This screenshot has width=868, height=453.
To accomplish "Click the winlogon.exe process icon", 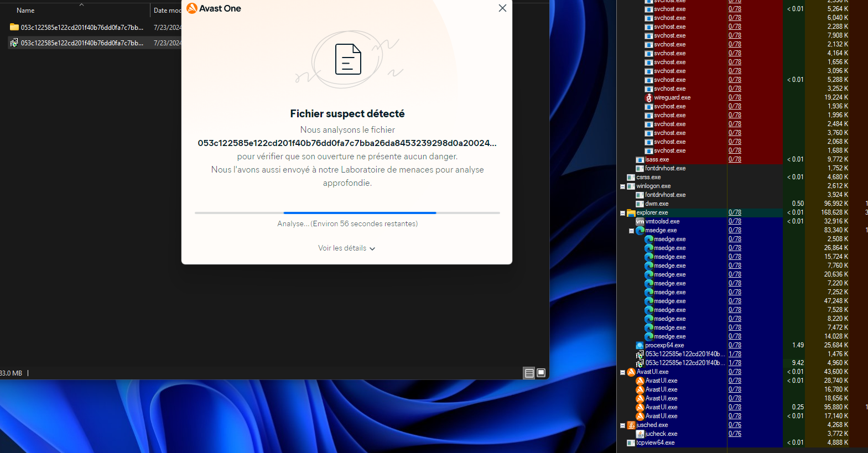I will (x=631, y=186).
